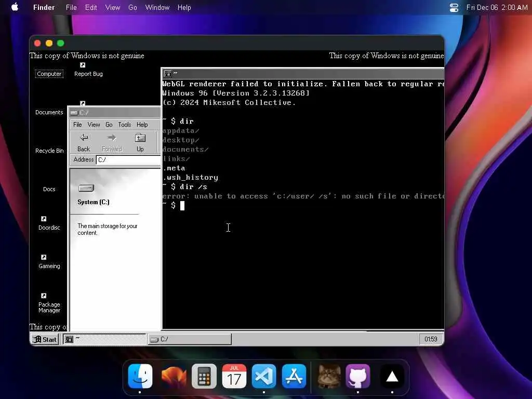Open the Apple menu
Screen dimensions: 532x399
(x=15, y=7)
